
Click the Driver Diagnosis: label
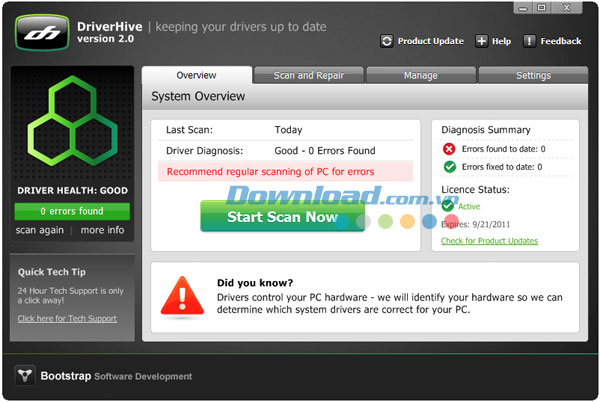pyautogui.click(x=204, y=151)
